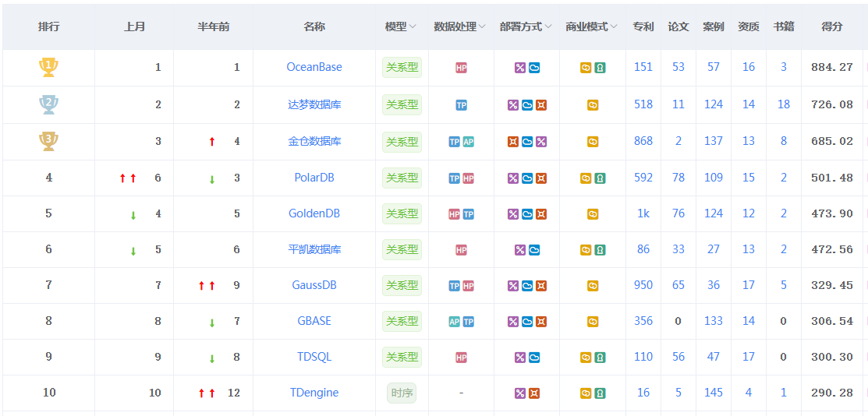Open the 达梦数据库 link
The height and width of the screenshot is (416, 868).
[314, 104]
